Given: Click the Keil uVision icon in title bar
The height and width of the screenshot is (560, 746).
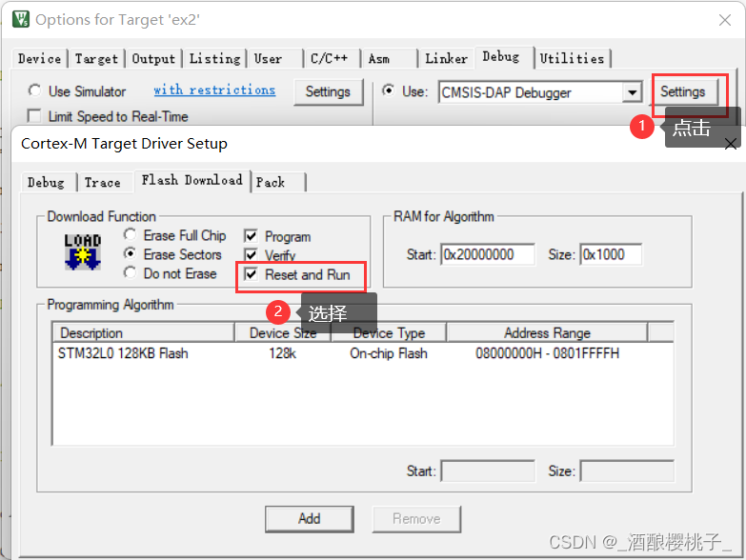Looking at the screenshot, I should 20,19.
